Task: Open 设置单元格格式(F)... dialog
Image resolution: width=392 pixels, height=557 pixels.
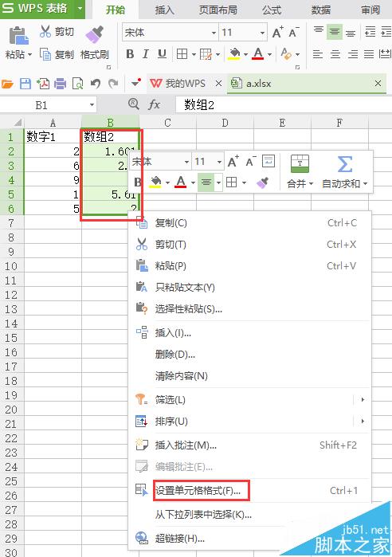Action: 250,491
